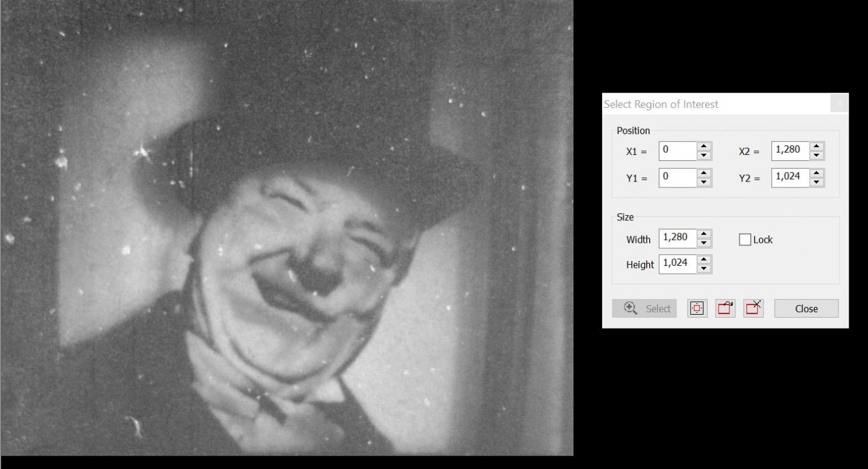Viewport: 868px width, 469px height.
Task: Click the Height size input field
Action: (678, 264)
